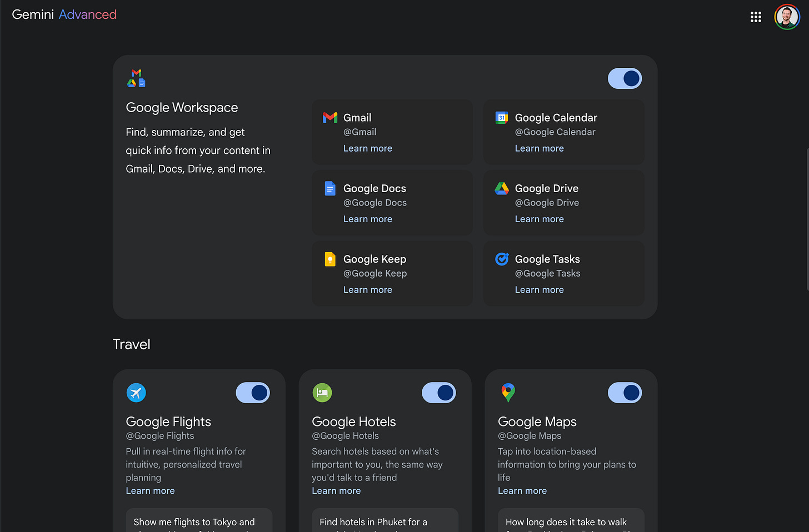Click the Google Calendar title text
The width and height of the screenshot is (809, 532).
click(x=556, y=118)
